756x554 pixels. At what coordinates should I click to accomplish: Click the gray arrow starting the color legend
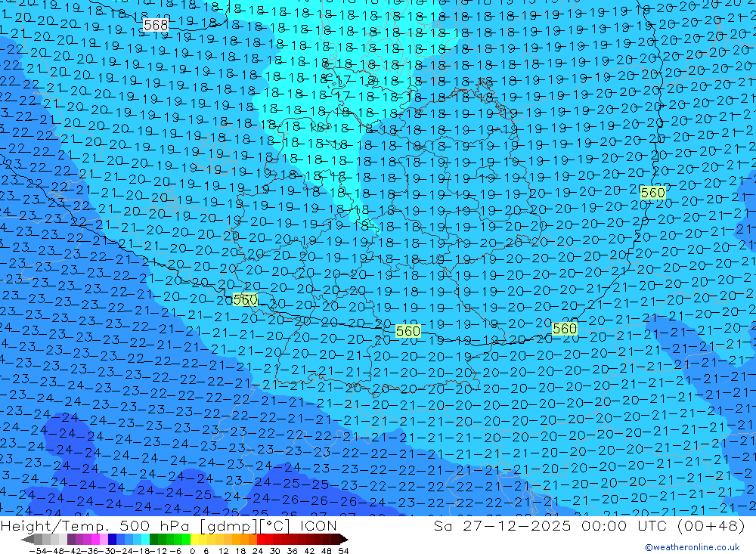click(x=27, y=539)
